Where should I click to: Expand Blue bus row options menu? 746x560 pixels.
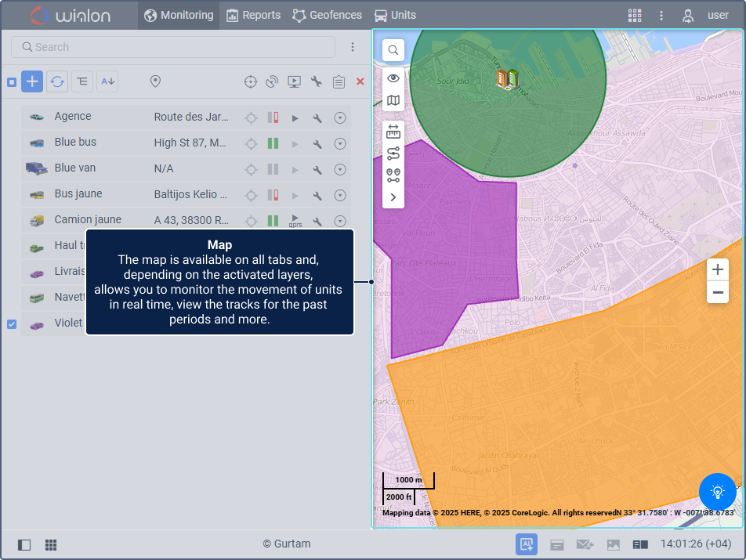pyautogui.click(x=340, y=143)
